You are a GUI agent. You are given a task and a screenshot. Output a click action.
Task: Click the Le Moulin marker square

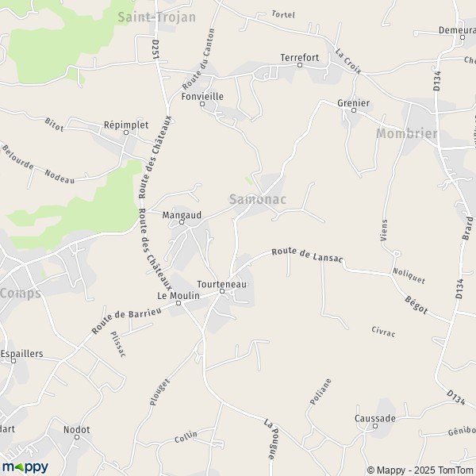(x=178, y=303)
